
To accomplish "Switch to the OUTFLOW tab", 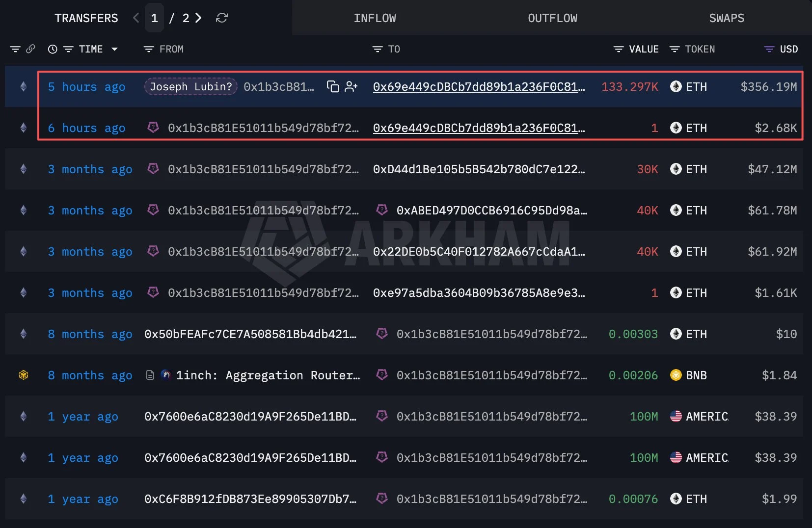I will pos(552,18).
